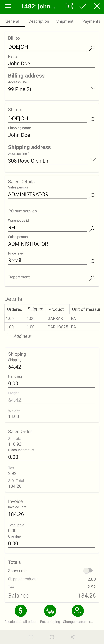Focus the PO number/Job field
Image resolution: width=104 pixels, height=644 pixels.
[51, 211]
